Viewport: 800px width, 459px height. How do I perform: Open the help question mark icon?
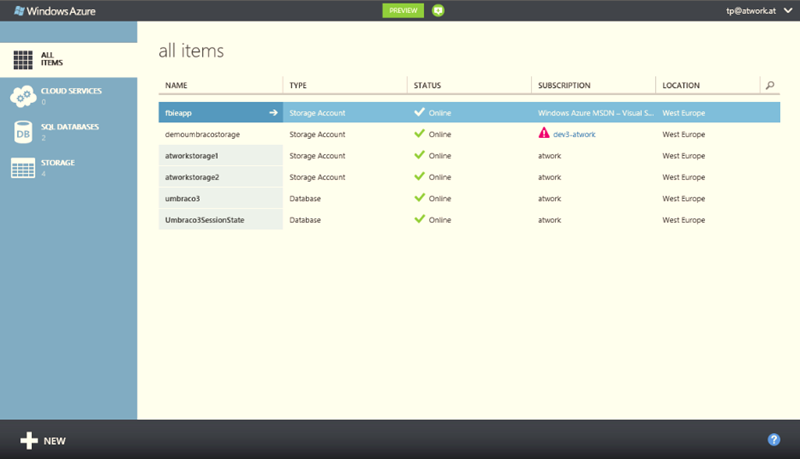pos(773,440)
